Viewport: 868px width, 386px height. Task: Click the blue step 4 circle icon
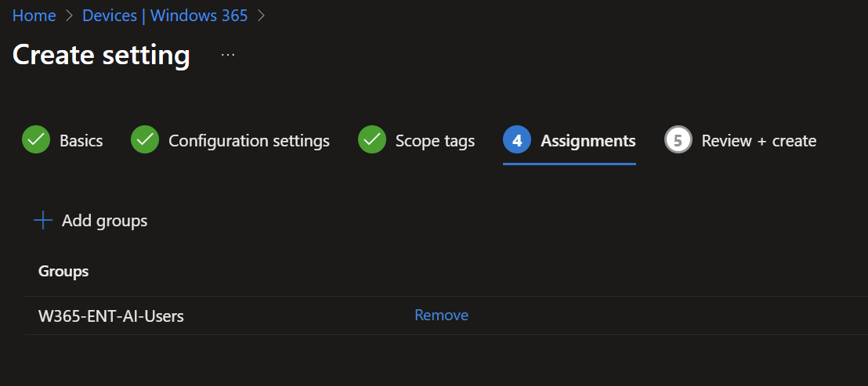(517, 140)
